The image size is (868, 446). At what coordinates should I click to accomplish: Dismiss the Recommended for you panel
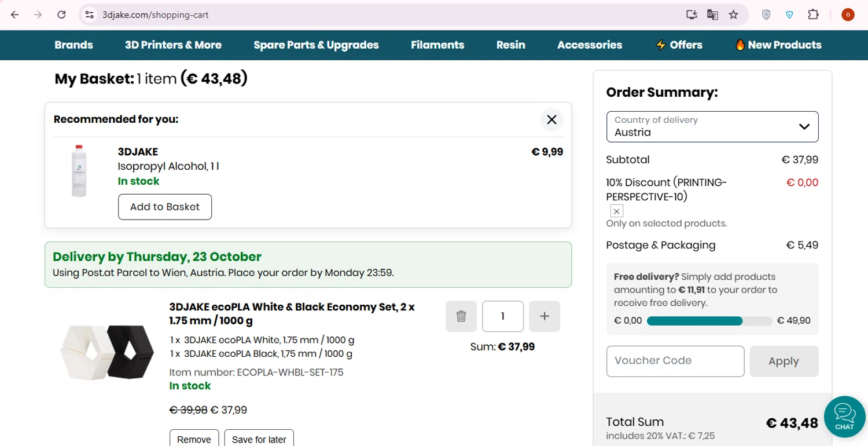click(x=551, y=119)
